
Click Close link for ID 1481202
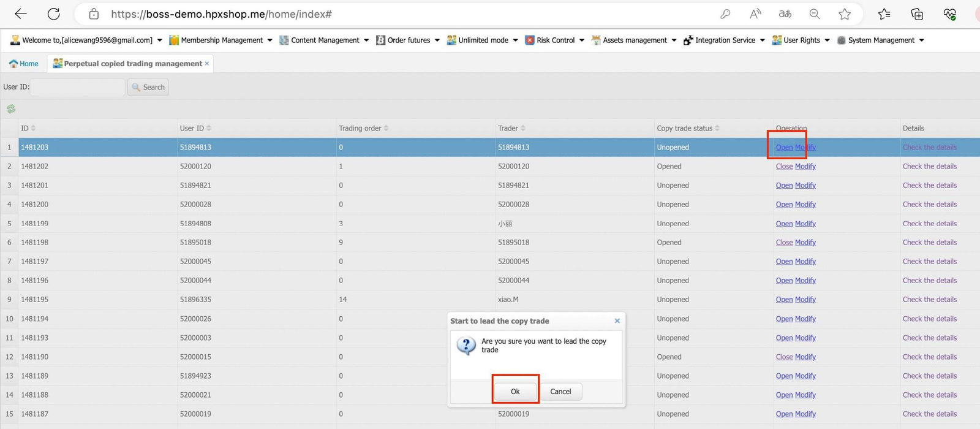(784, 166)
